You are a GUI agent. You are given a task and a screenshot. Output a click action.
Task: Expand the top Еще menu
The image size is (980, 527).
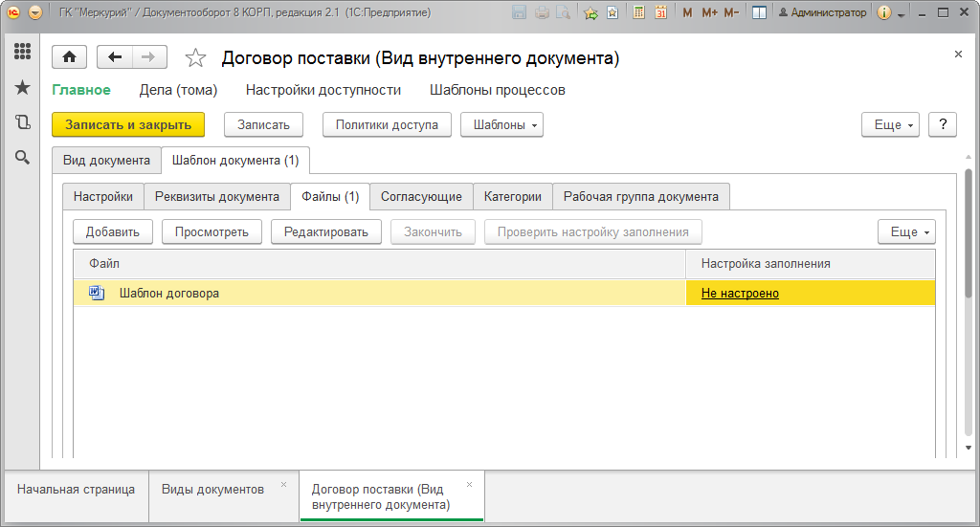891,125
